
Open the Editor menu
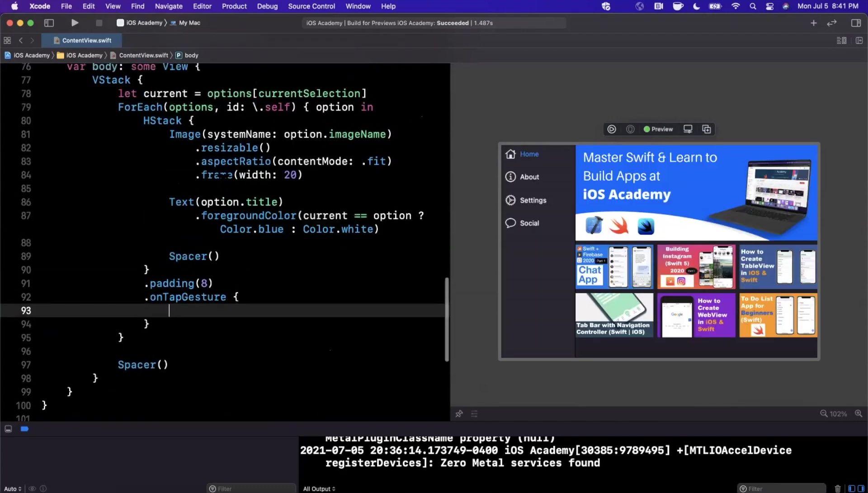[x=202, y=6]
